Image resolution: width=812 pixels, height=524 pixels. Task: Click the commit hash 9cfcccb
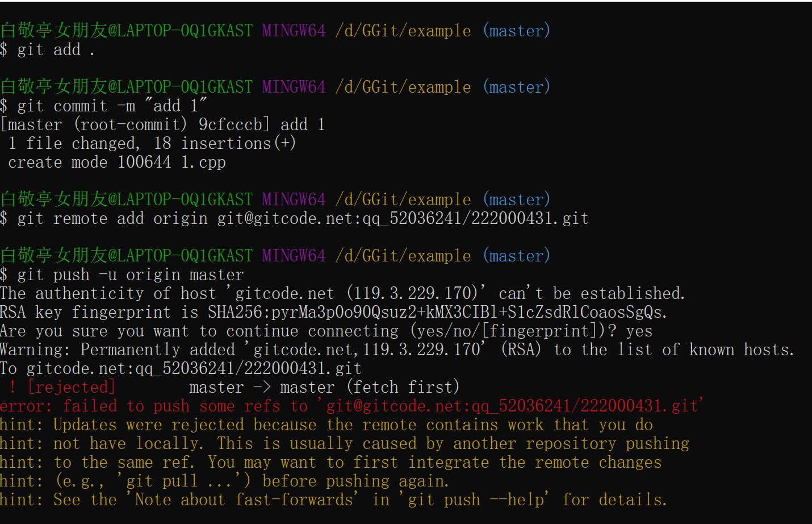tap(231, 125)
